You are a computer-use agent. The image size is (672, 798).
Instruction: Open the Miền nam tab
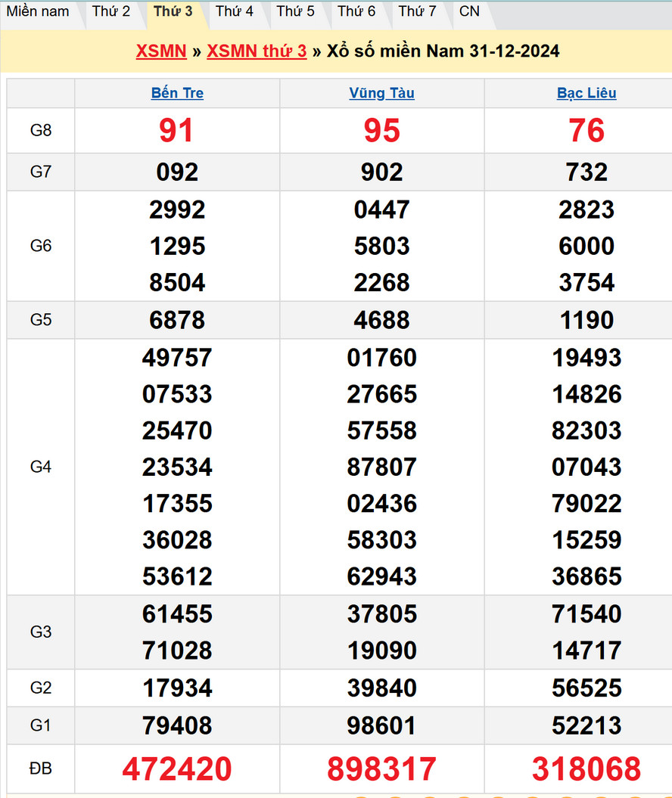coord(38,11)
